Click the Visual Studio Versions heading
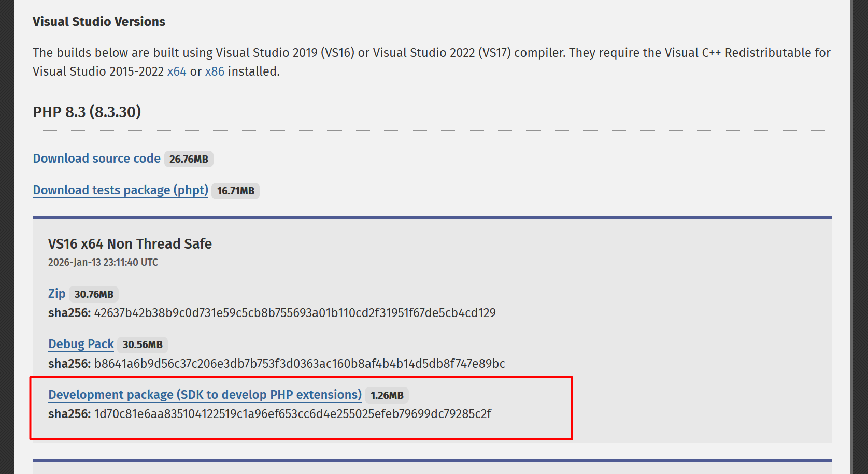Image resolution: width=868 pixels, height=474 pixels. click(99, 22)
